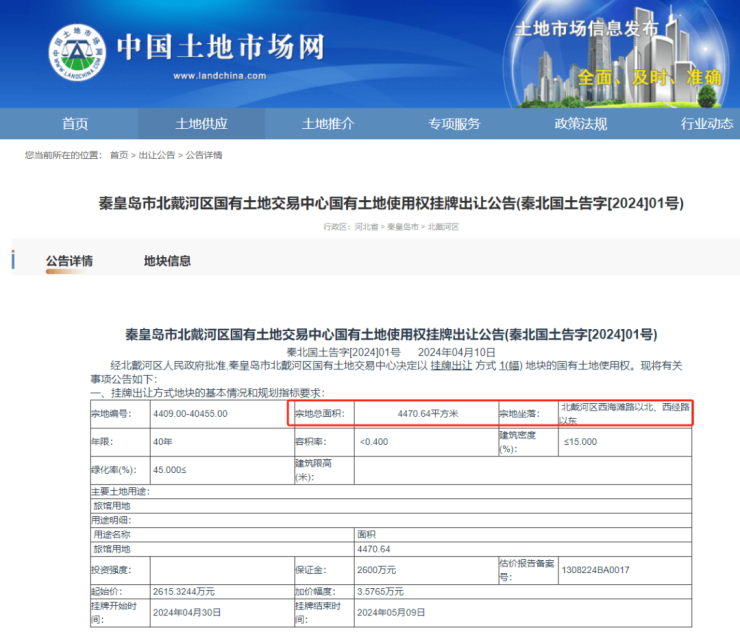
Task: Open the 首页 navigation menu item
Action: [x=75, y=124]
